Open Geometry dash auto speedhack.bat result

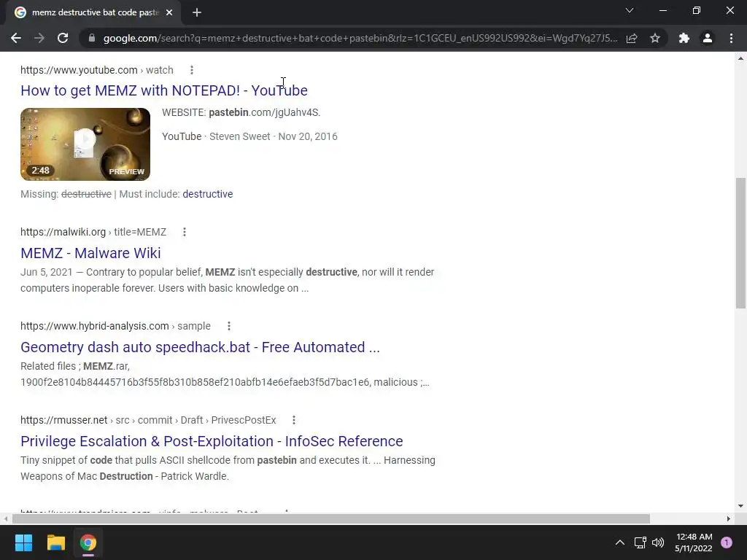[200, 347]
